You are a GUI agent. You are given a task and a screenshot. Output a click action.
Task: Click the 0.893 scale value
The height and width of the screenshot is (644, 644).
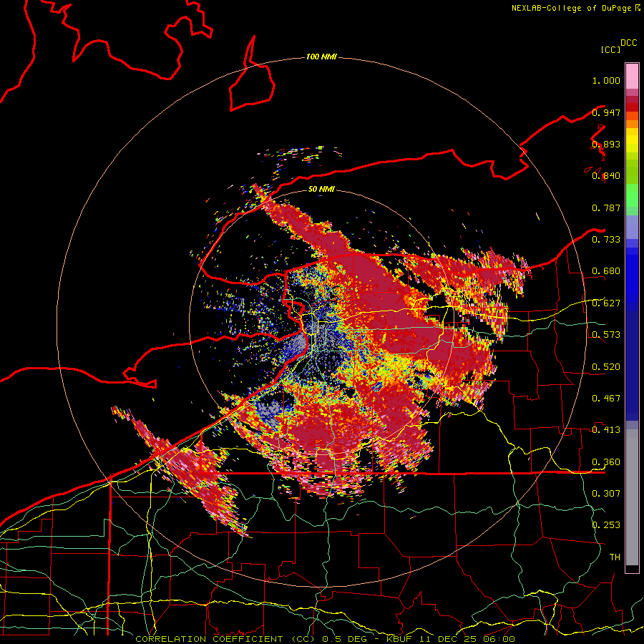(606, 144)
